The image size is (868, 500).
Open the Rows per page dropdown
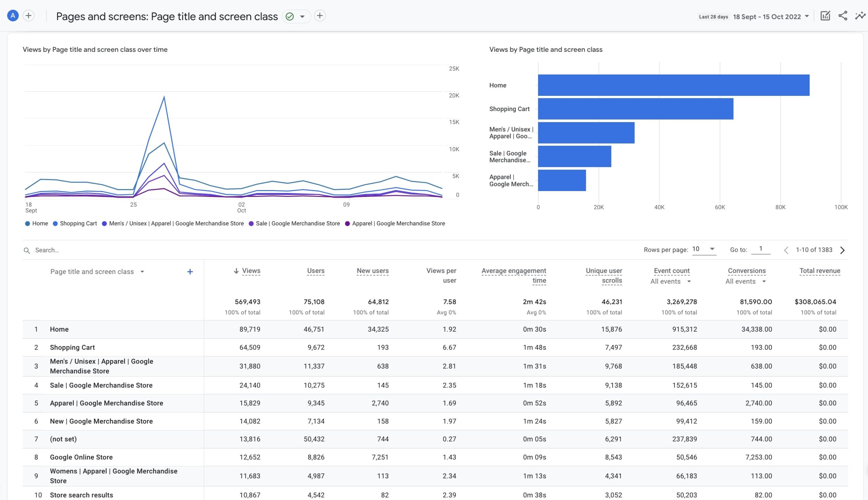pyautogui.click(x=704, y=249)
